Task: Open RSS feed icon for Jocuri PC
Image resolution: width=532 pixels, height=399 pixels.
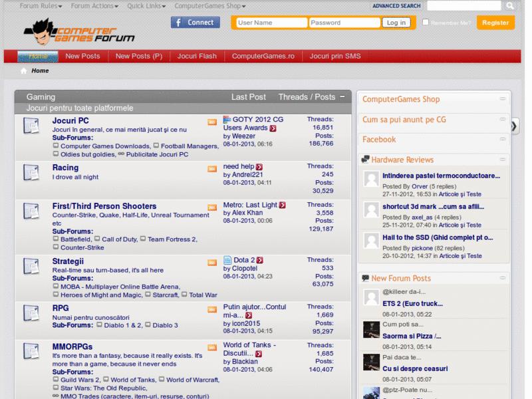Action: [x=212, y=122]
